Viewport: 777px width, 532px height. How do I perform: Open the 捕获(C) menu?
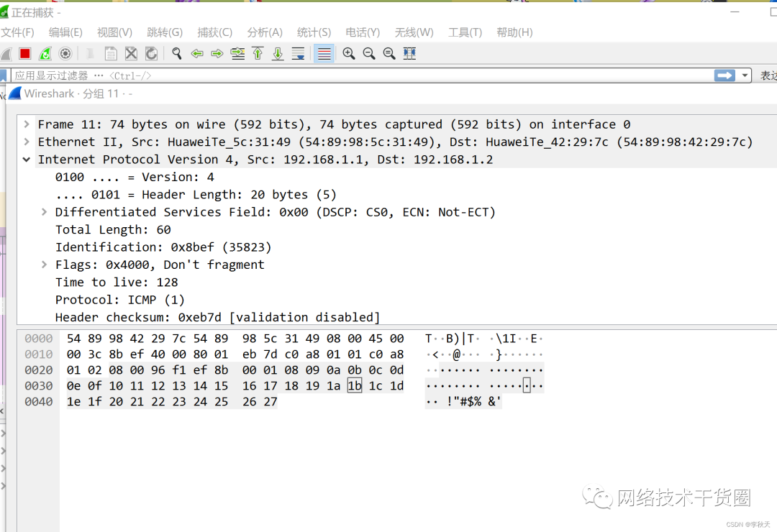click(214, 32)
